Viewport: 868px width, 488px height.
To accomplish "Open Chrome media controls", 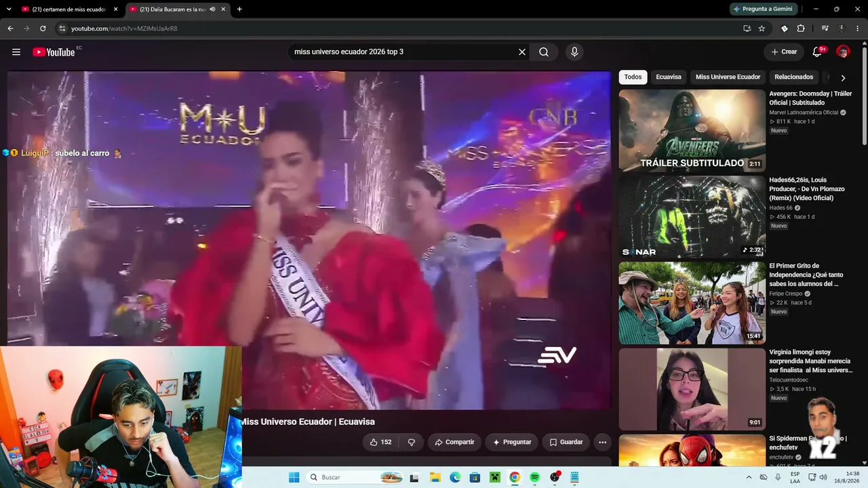I will [825, 28].
